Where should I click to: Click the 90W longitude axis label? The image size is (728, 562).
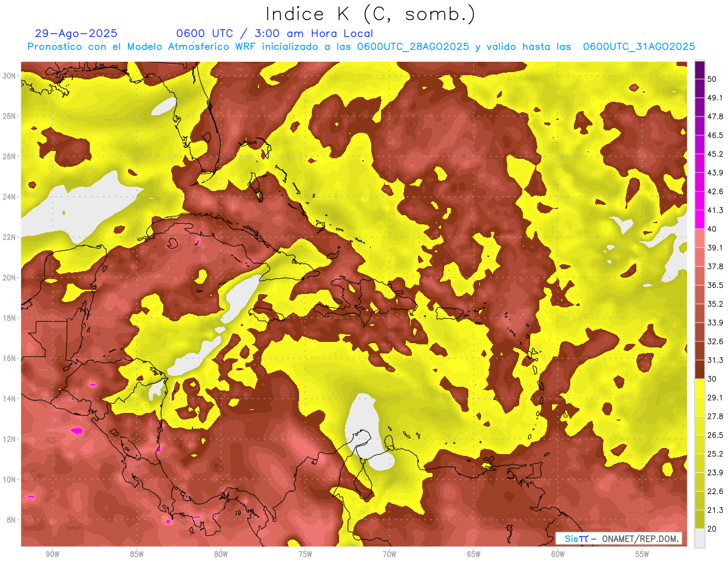tap(52, 555)
